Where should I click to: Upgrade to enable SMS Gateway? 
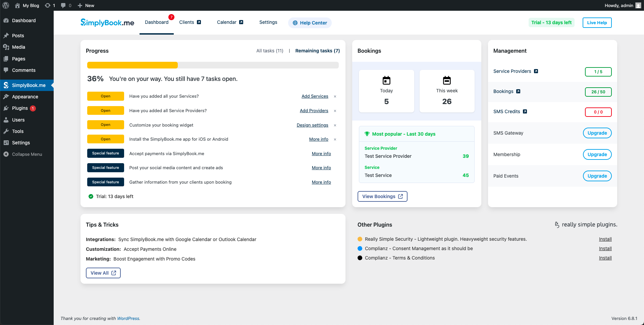pyautogui.click(x=597, y=133)
